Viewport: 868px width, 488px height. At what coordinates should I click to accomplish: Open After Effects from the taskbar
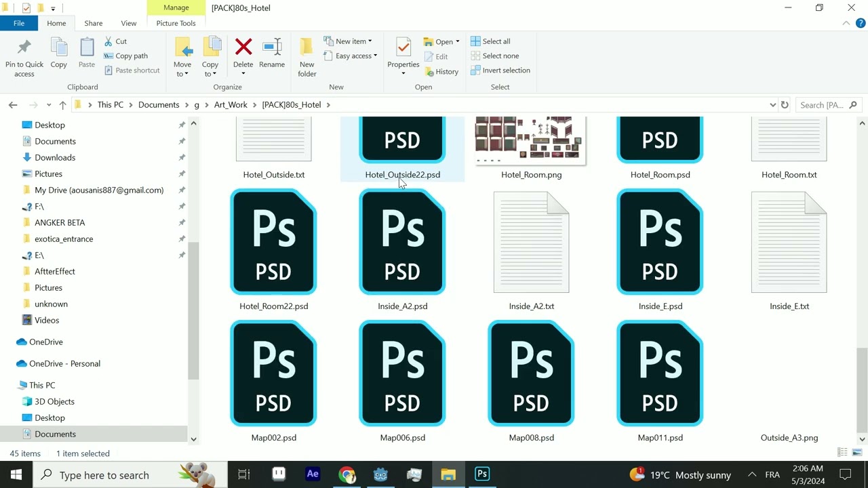pyautogui.click(x=313, y=474)
